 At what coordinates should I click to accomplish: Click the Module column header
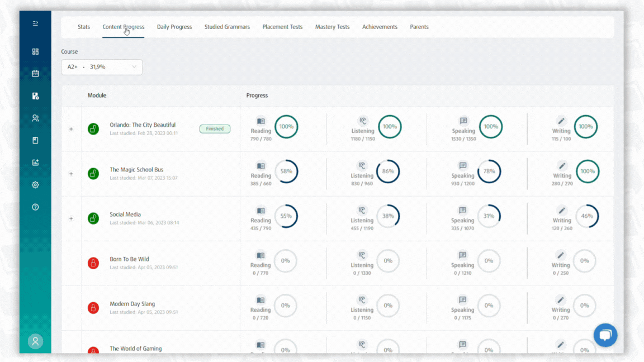pos(97,95)
